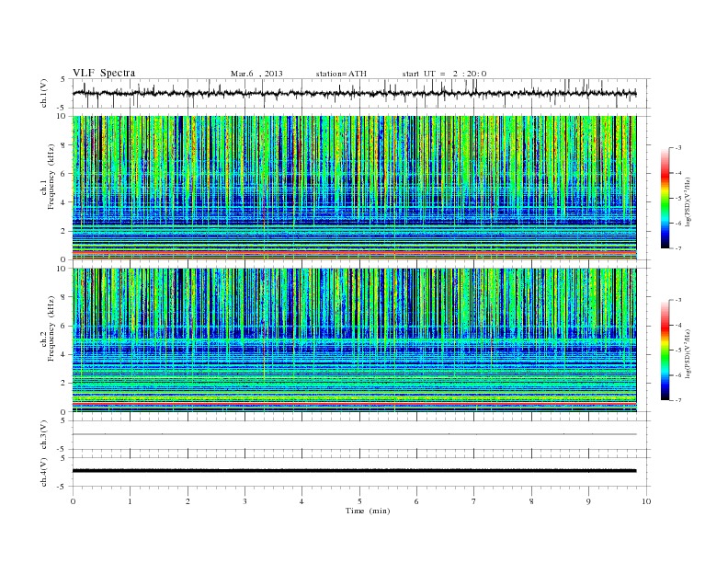The width and height of the screenshot is (728, 563).
Task: Click the '5' tick on the time axis
Action: tap(359, 501)
